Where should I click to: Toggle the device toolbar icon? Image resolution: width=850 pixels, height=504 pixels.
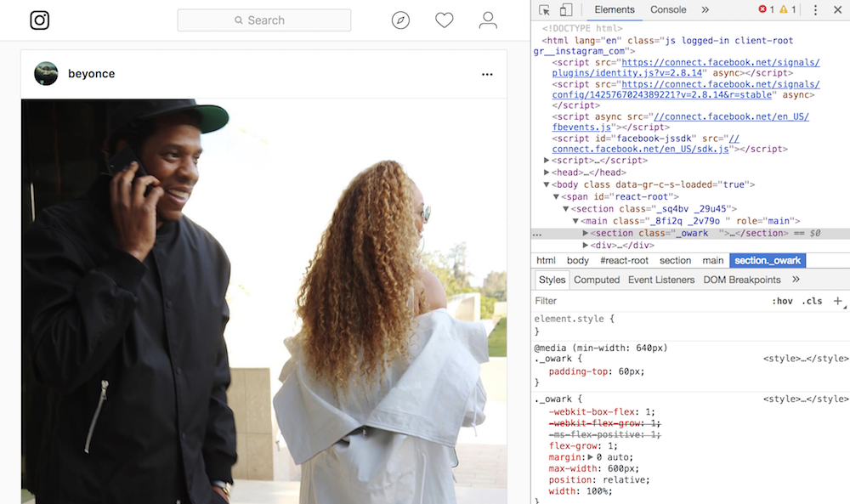[x=566, y=9]
